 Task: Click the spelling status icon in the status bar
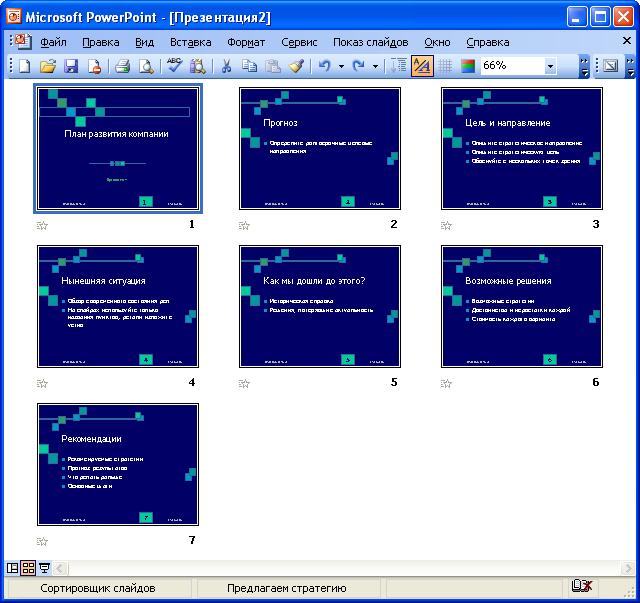pyautogui.click(x=582, y=586)
